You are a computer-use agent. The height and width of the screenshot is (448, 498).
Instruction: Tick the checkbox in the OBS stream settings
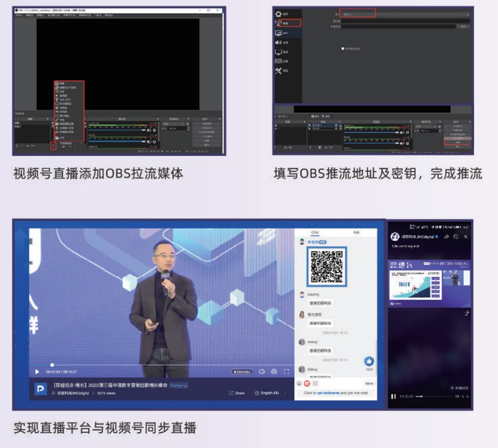point(342,49)
